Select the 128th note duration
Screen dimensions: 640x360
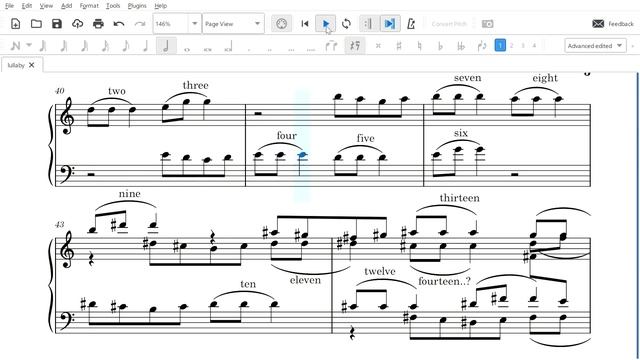click(x=43, y=45)
